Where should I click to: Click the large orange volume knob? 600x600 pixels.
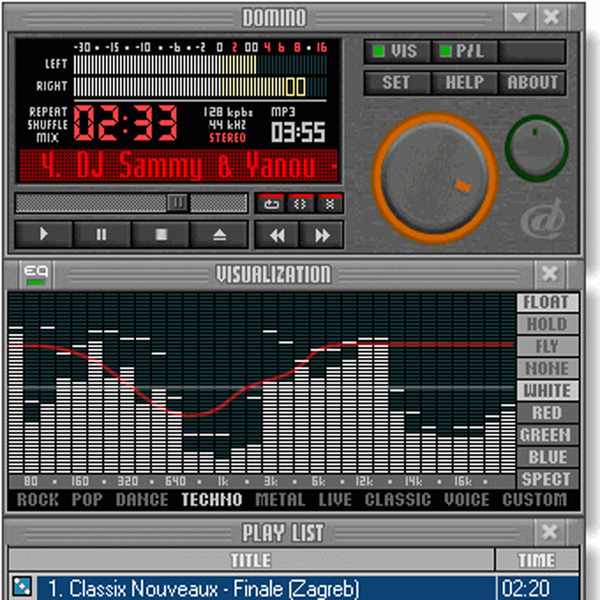[x=435, y=178]
